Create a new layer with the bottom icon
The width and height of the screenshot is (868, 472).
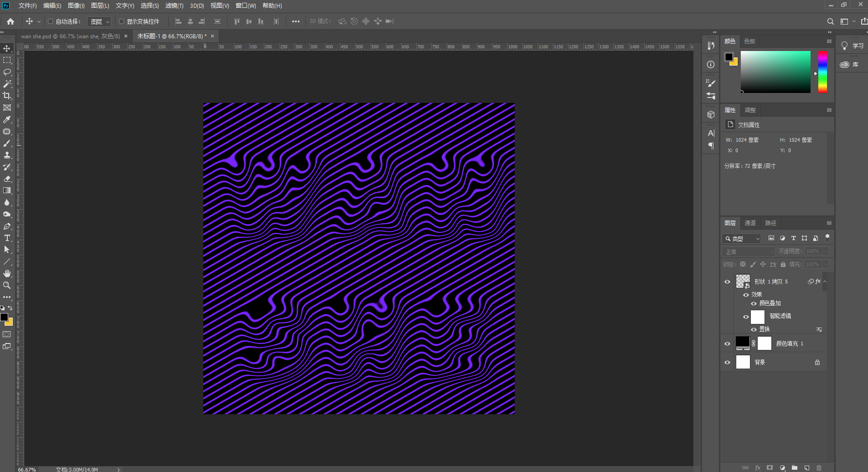[x=806, y=467]
